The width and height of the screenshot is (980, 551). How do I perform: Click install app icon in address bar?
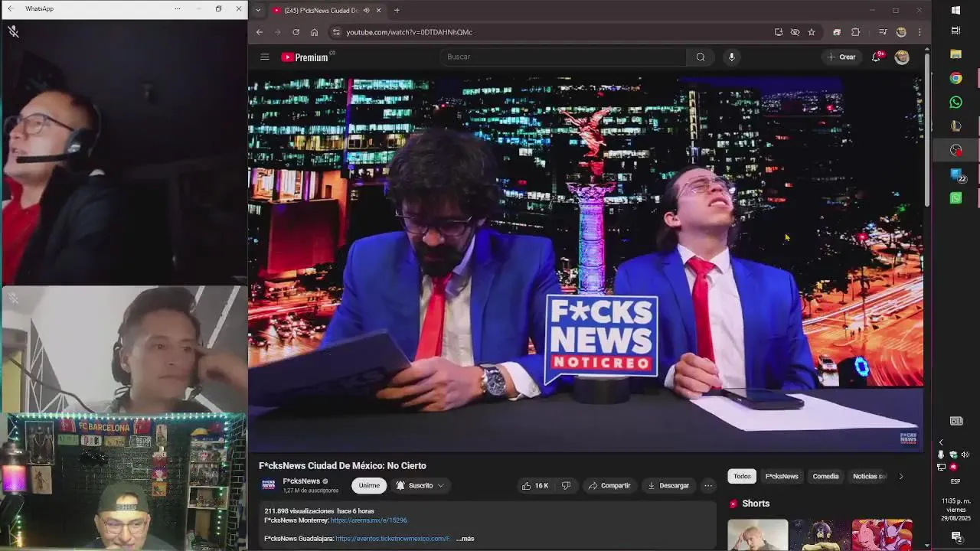tap(779, 32)
